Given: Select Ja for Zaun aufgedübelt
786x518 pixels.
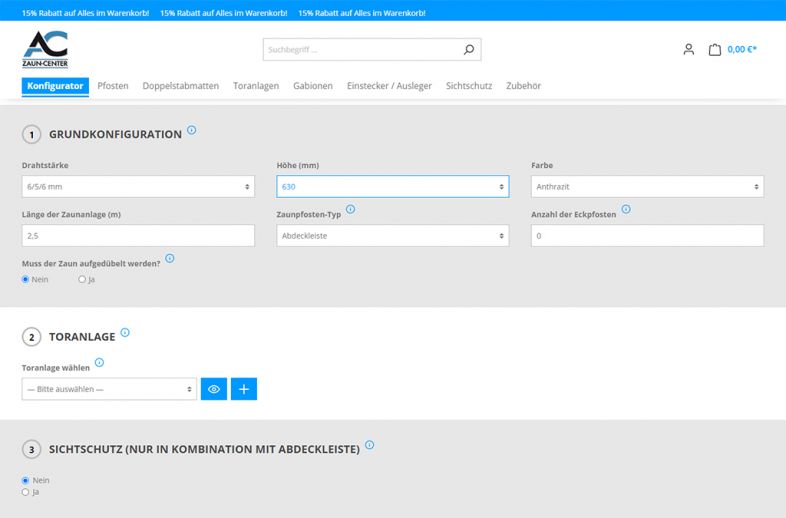Looking at the screenshot, I should 82,279.
